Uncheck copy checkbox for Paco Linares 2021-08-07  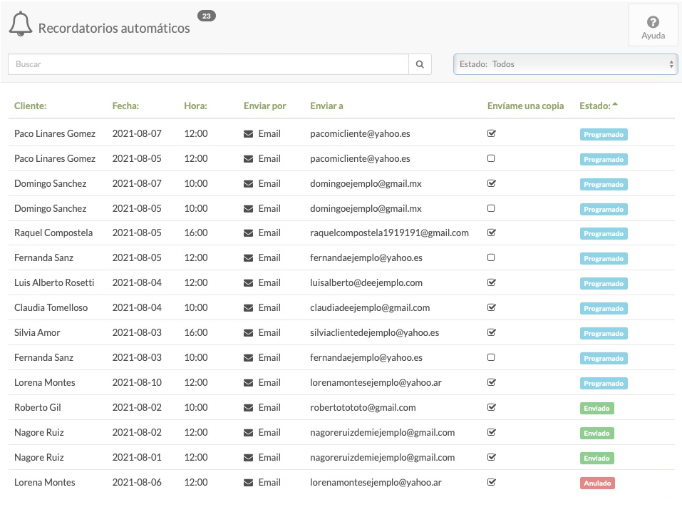pos(491,133)
